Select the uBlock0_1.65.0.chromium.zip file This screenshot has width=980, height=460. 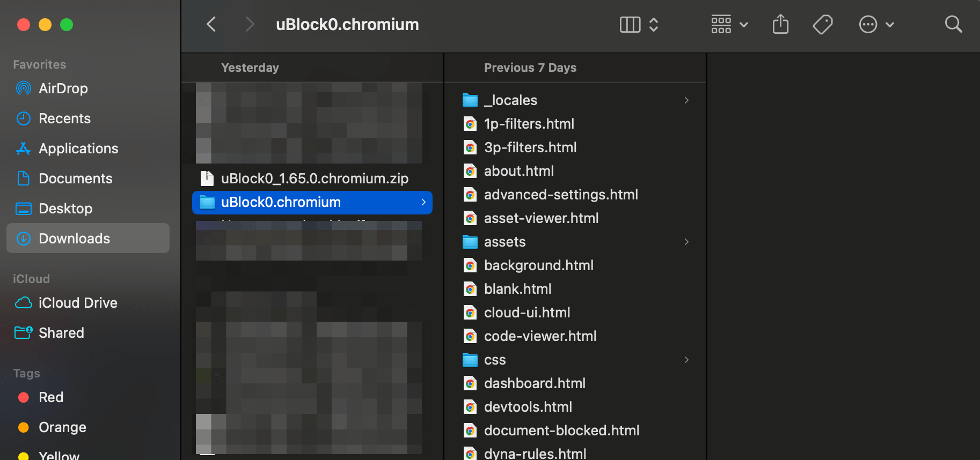click(x=312, y=179)
